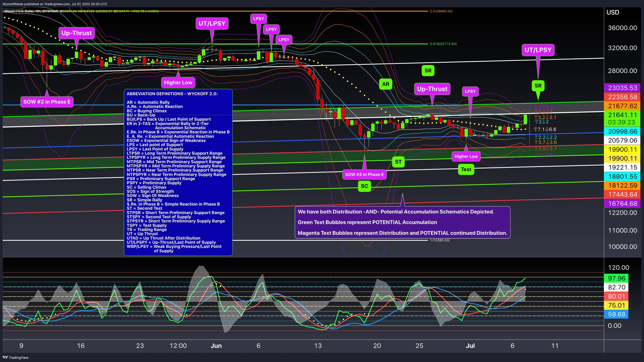Click the 0.618(32772.84) Fibonacci level label

click(x=443, y=44)
